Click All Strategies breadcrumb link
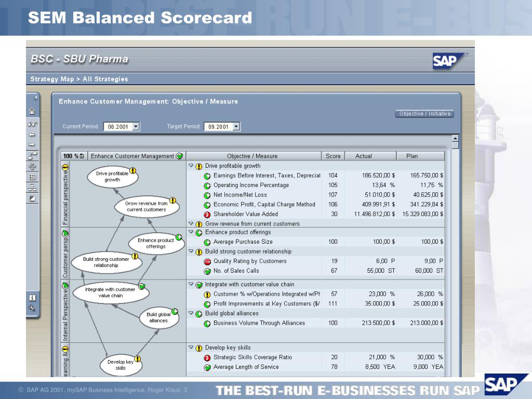The width and height of the screenshot is (532, 399). point(105,79)
